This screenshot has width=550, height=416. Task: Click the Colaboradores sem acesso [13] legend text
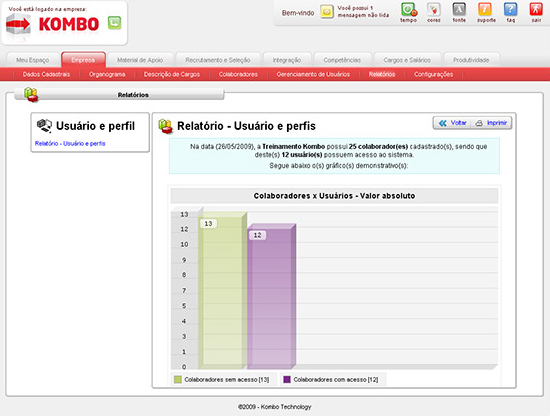pyautogui.click(x=227, y=380)
